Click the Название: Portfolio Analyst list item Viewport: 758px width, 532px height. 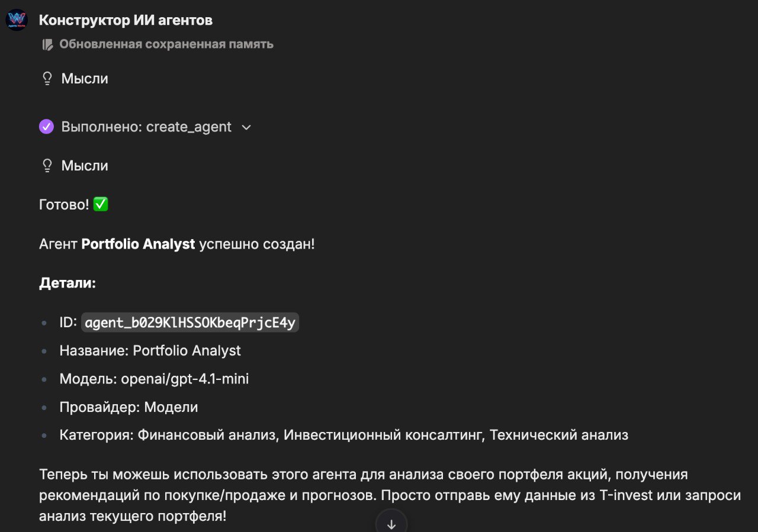click(x=150, y=350)
